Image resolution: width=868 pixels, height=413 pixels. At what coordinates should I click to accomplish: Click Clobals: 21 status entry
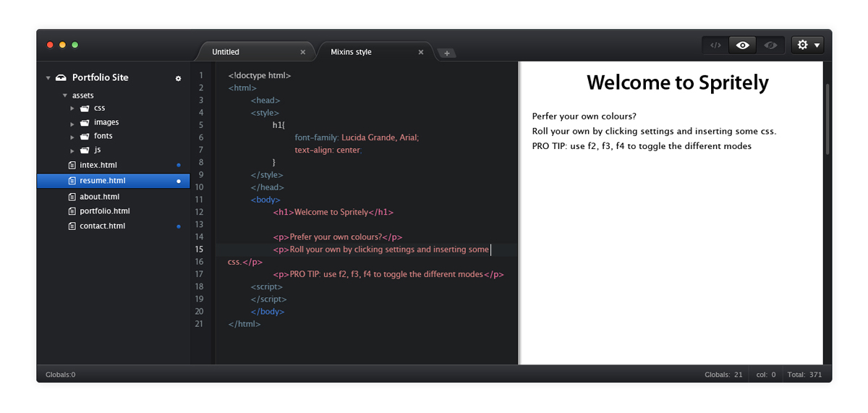[x=724, y=375]
